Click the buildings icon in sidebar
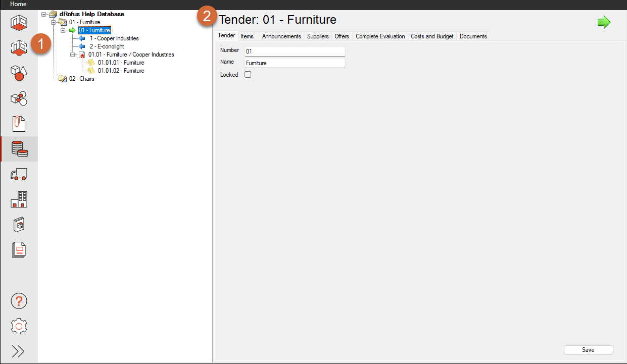This screenshot has width=627, height=364. click(x=19, y=199)
